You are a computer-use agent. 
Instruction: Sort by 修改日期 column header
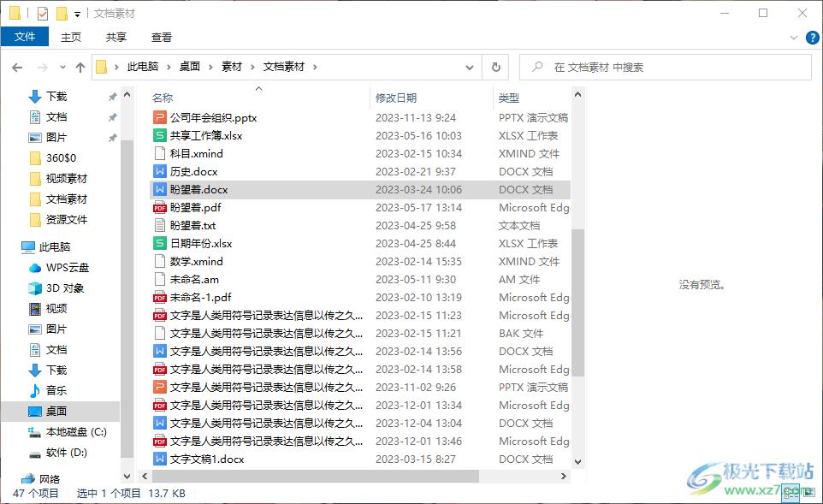pos(396,98)
